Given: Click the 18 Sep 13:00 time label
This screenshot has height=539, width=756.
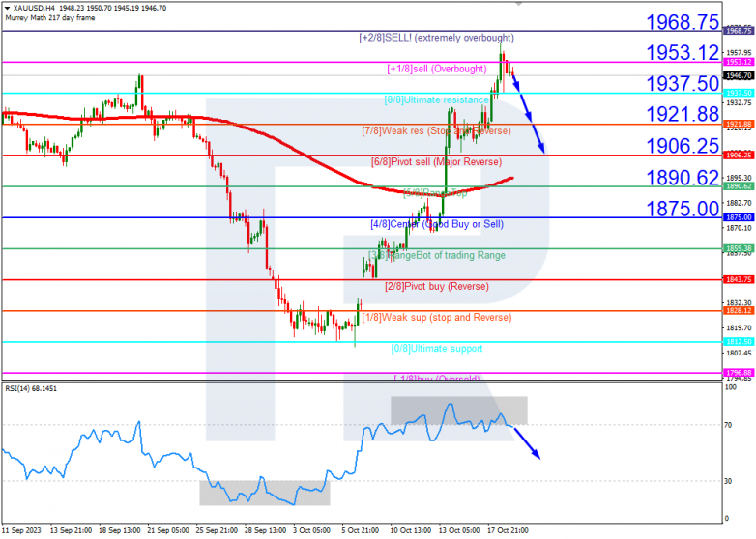Looking at the screenshot, I should click(120, 531).
